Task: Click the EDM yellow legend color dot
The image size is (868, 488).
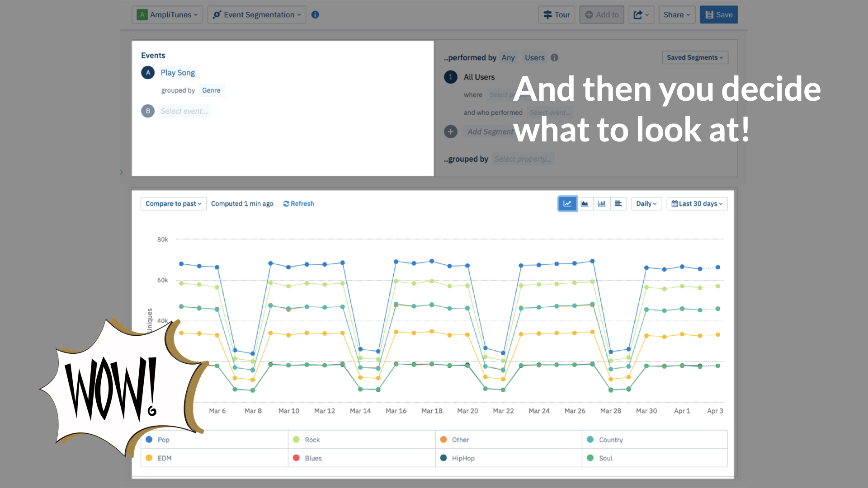Action: pyautogui.click(x=149, y=458)
